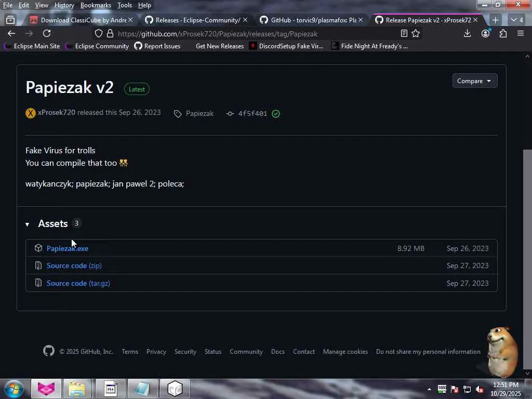This screenshot has width=532, height=399.
Task: Open the Contact footer link
Action: click(304, 352)
